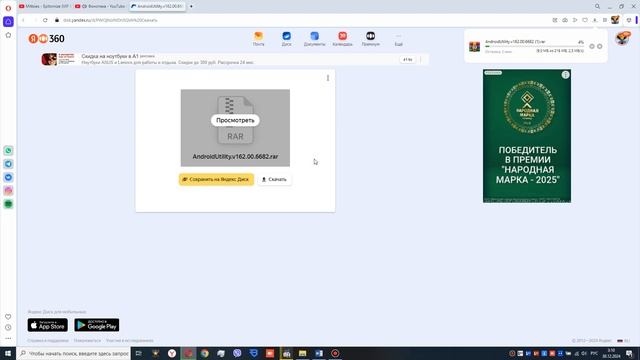640x360 pixels.
Task: Open the Yandex 360 logo home
Action: tap(47, 39)
